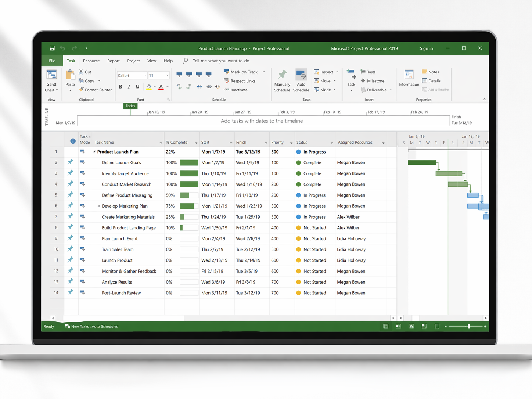Mark selected task 0% complete
Image resolution: width=532 pixels, height=399 pixels.
coord(179,75)
